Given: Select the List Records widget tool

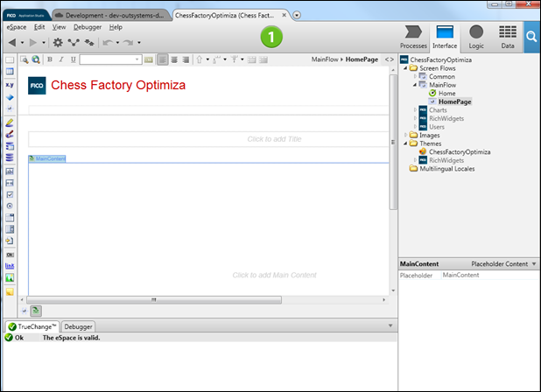Looking at the screenshot, I should (10, 157).
